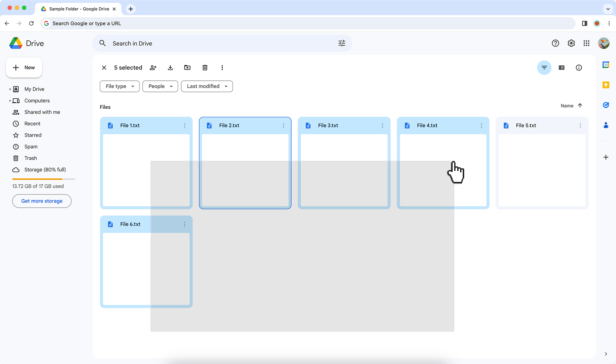Delete the selected files
Image resolution: width=616 pixels, height=364 pixels.
tap(205, 68)
